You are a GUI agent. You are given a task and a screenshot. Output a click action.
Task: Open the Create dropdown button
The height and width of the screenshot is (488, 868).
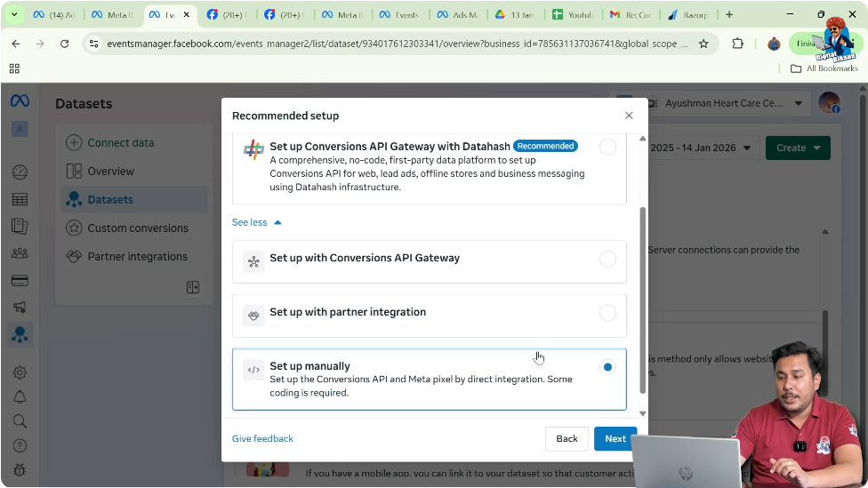click(798, 148)
